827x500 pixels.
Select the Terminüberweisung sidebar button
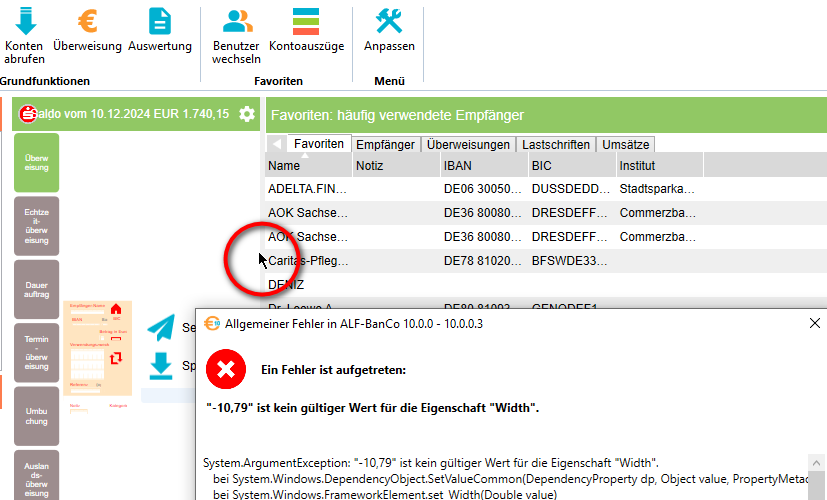36,353
